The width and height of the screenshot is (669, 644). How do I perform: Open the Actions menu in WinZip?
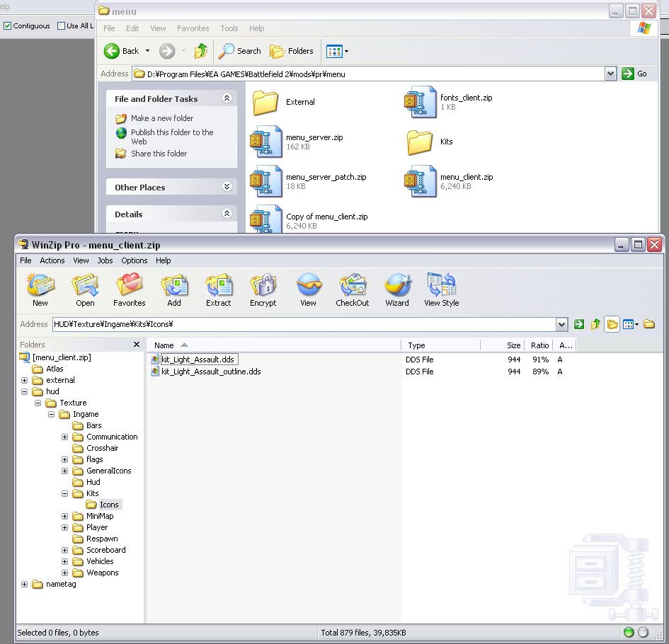(x=52, y=260)
